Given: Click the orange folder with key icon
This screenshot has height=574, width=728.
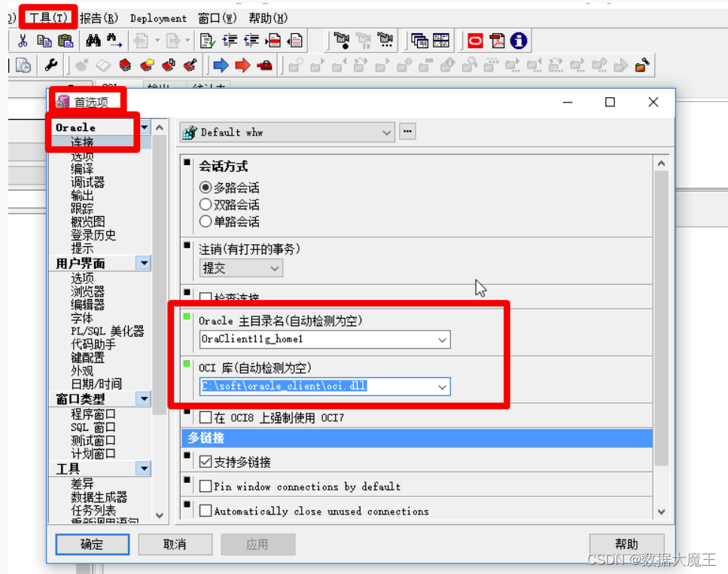Looking at the screenshot, I should click(643, 65).
